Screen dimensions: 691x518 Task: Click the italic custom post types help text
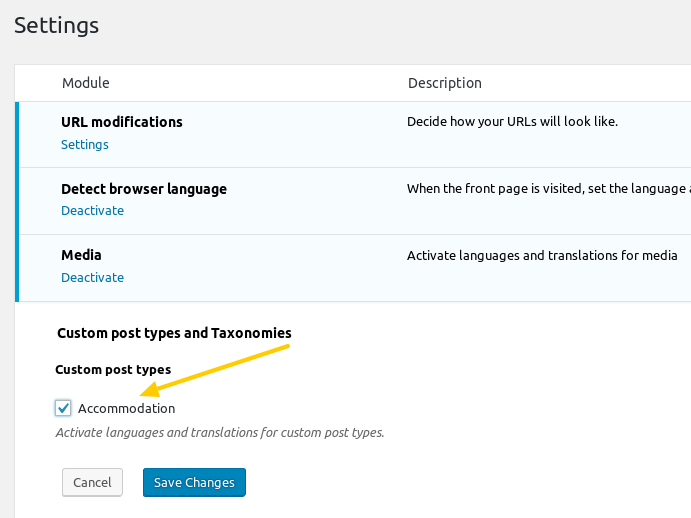coord(219,433)
